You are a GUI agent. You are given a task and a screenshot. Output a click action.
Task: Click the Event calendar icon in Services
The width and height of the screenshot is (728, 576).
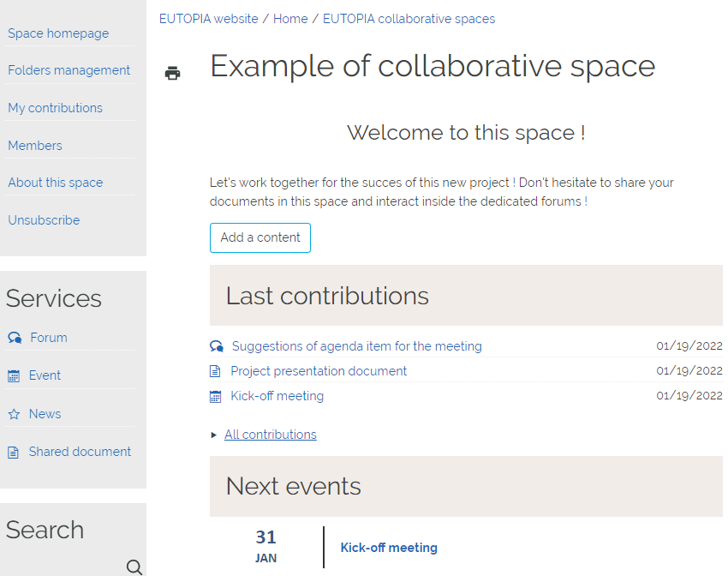click(14, 375)
